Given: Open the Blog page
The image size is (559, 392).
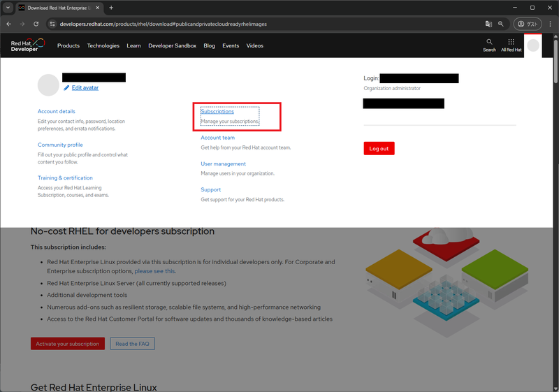Looking at the screenshot, I should coord(209,45).
